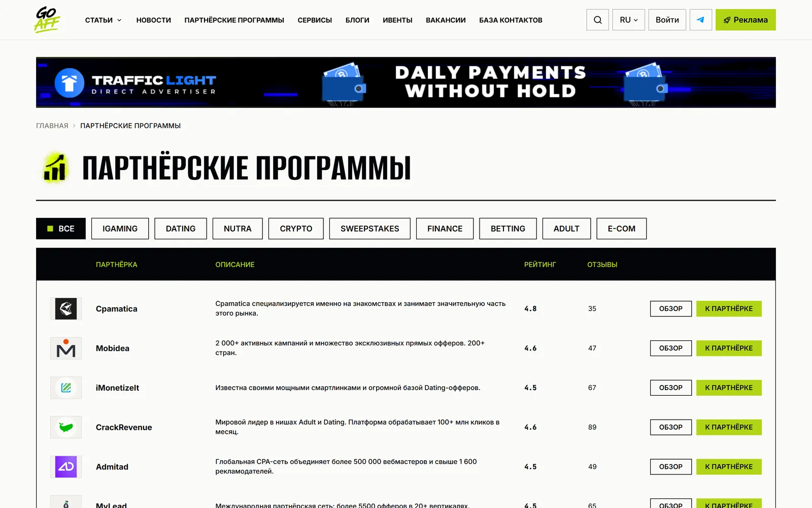
Task: Click the Mobidea logo icon
Action: (x=66, y=348)
